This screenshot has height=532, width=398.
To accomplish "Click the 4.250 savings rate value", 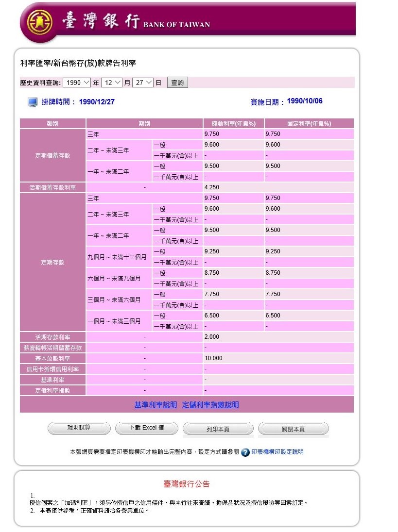I will [x=212, y=187].
